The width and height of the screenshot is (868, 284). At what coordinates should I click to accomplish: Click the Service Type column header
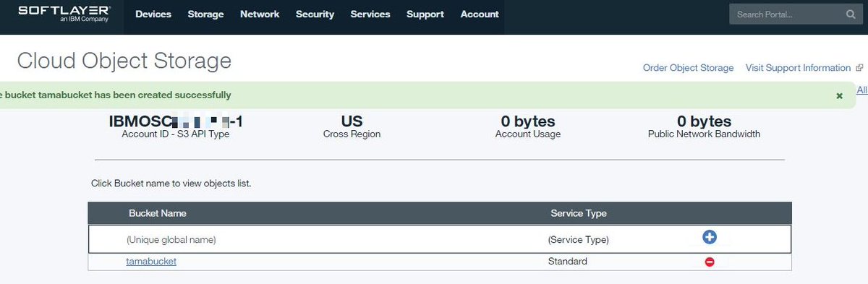[x=579, y=213]
